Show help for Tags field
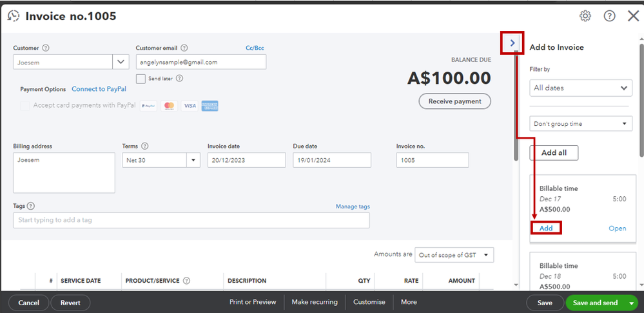 pos(31,206)
